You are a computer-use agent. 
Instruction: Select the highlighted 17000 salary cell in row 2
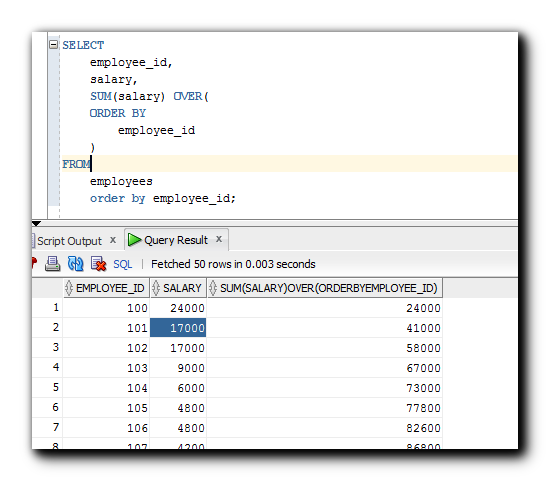click(178, 328)
